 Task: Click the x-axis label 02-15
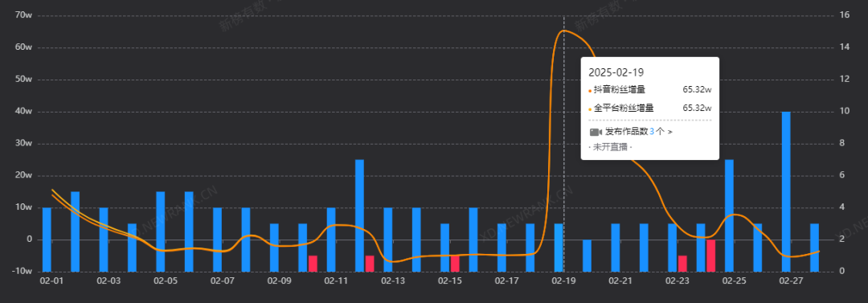[449, 280]
